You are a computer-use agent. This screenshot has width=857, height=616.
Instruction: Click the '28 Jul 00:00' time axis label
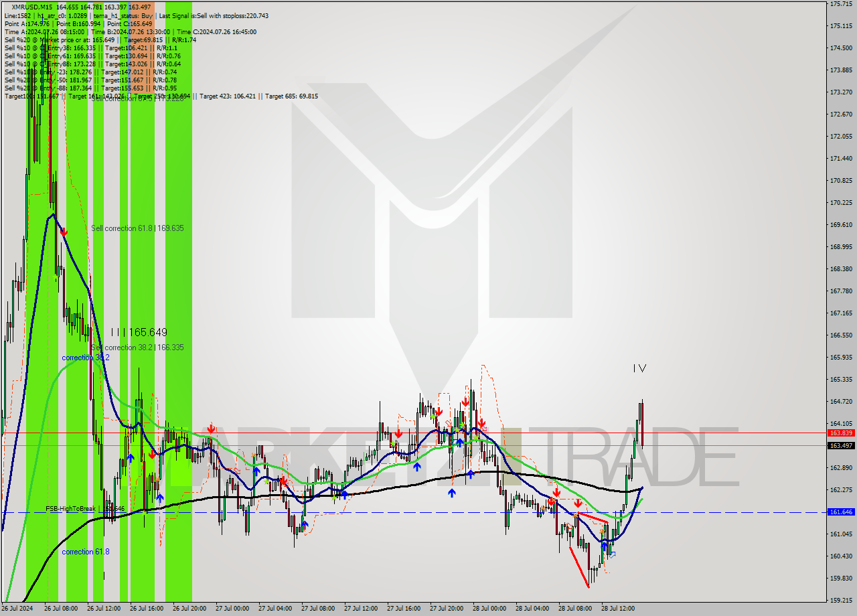tap(489, 609)
